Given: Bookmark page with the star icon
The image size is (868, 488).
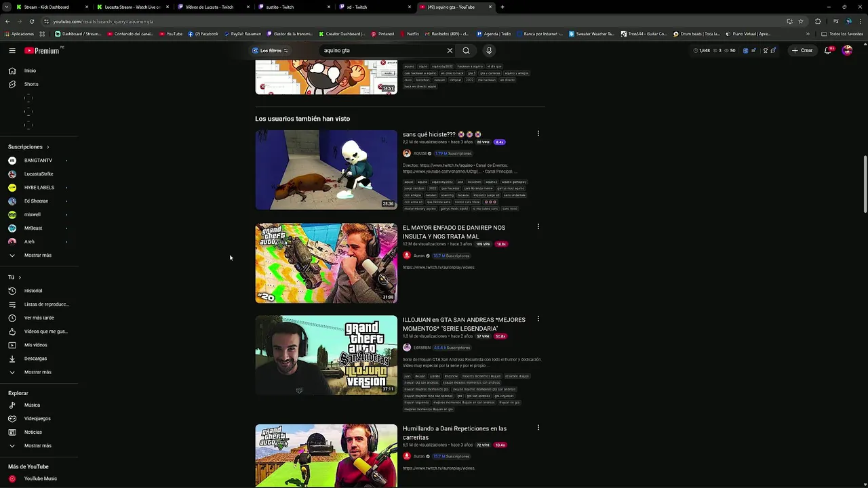Looking at the screenshot, I should coord(800,21).
